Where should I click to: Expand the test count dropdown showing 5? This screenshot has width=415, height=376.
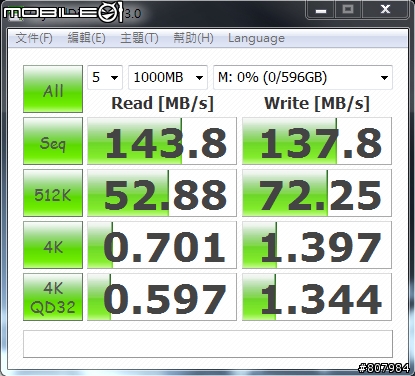tap(105, 77)
